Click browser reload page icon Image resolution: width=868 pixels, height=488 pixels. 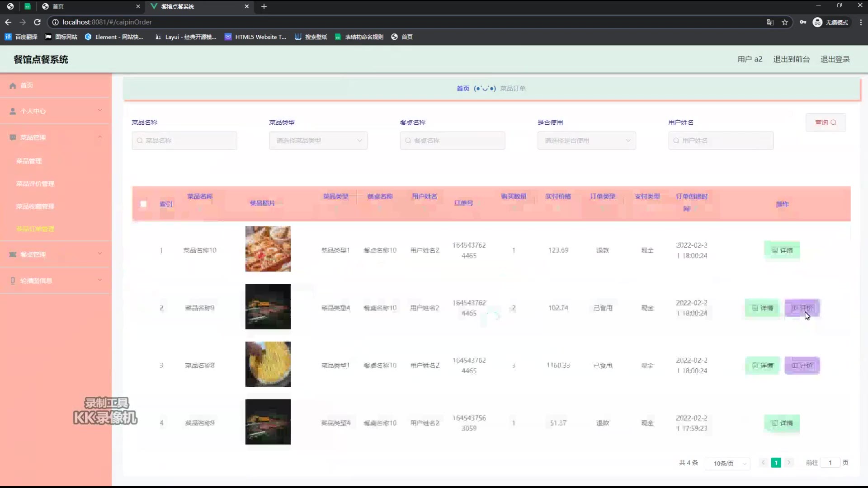38,22
